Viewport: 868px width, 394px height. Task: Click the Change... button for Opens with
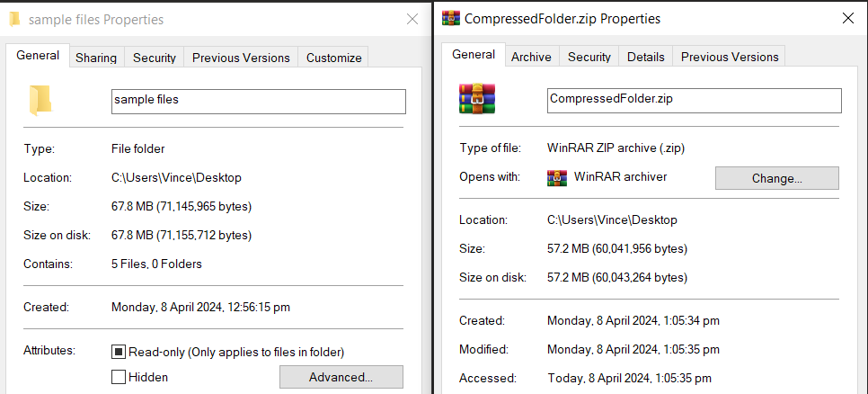point(777,178)
